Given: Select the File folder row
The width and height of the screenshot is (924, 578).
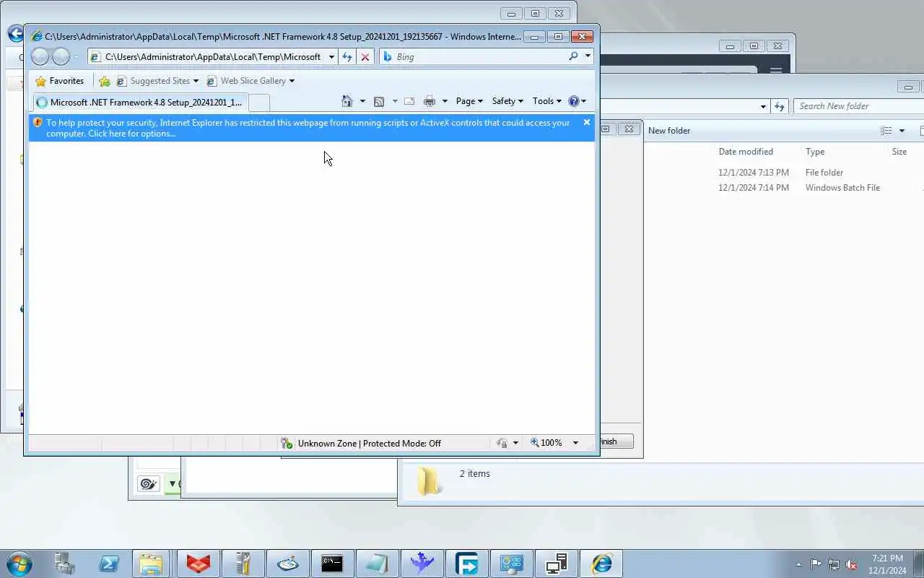Looking at the screenshot, I should point(784,173).
